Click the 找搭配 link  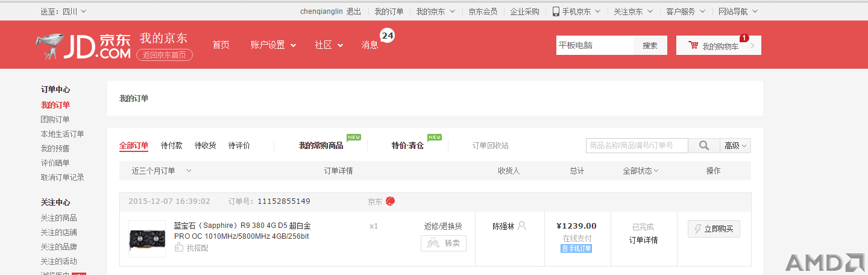click(197, 248)
